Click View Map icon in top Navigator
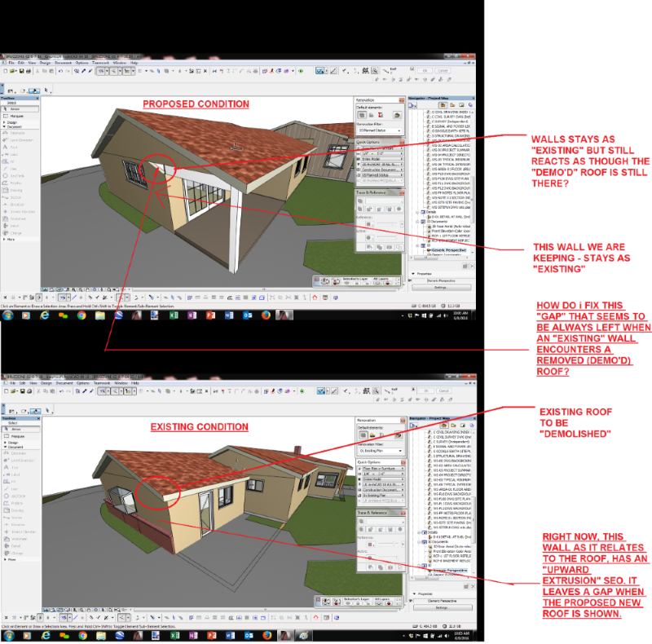This screenshot has width=652, height=644. (452, 105)
